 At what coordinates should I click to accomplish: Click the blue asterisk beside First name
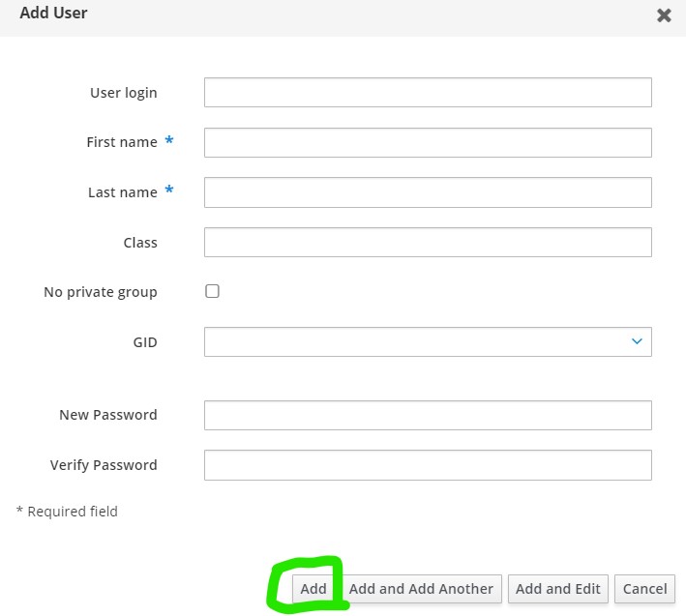[x=169, y=140]
